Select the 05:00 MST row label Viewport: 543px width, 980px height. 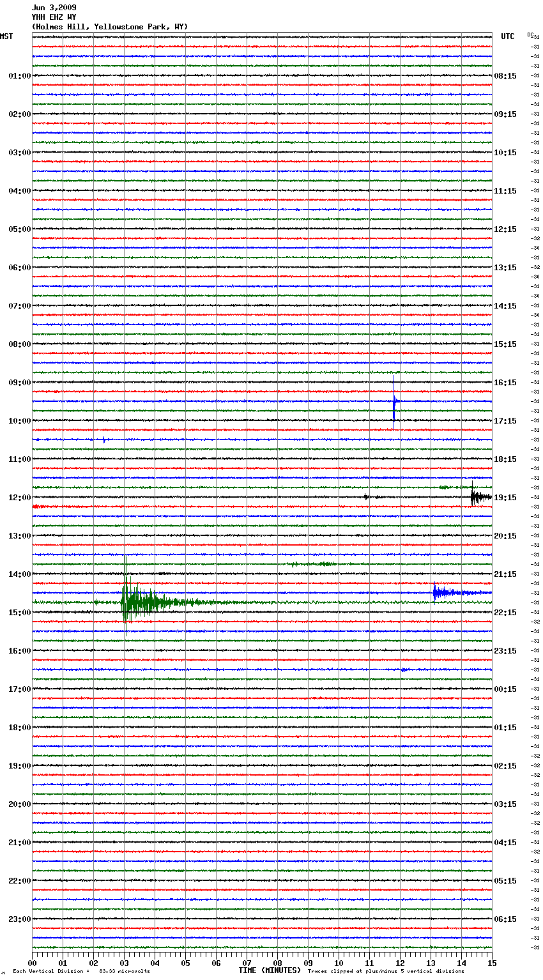[x=20, y=229]
